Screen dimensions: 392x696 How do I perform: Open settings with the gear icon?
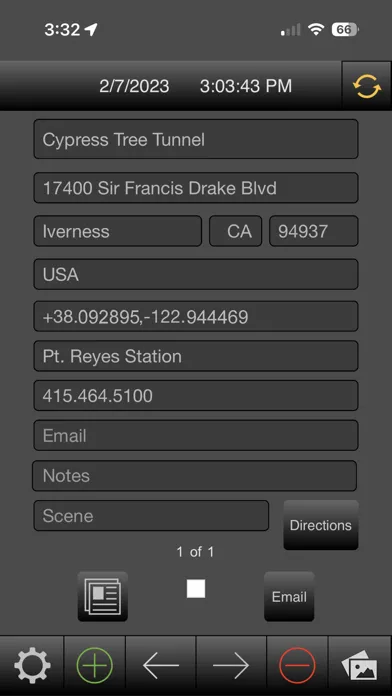coord(32,665)
